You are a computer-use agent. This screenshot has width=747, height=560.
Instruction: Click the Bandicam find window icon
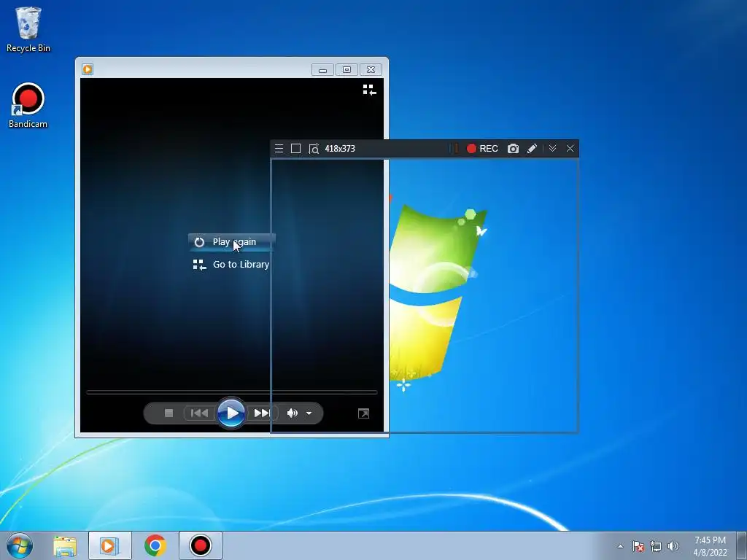pos(314,149)
